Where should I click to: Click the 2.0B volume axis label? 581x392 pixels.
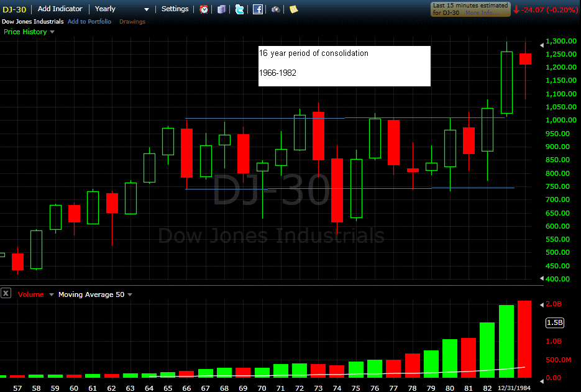tap(554, 304)
